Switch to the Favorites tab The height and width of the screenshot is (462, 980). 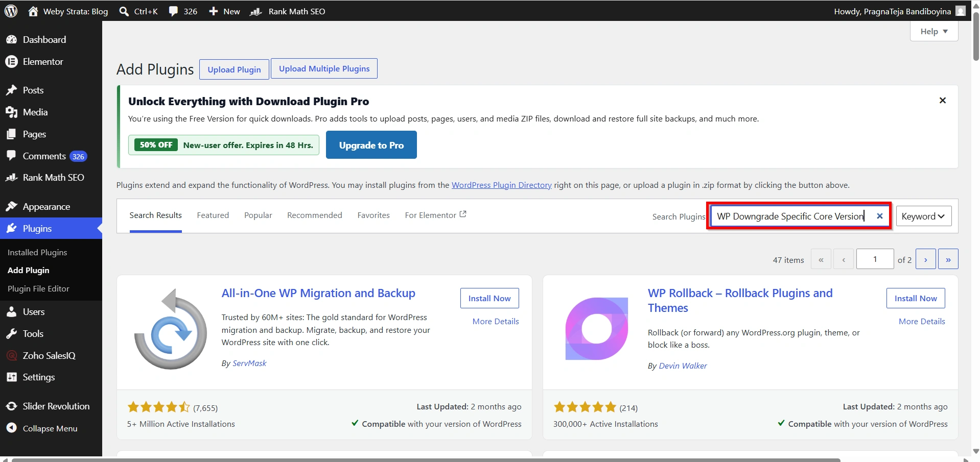374,215
